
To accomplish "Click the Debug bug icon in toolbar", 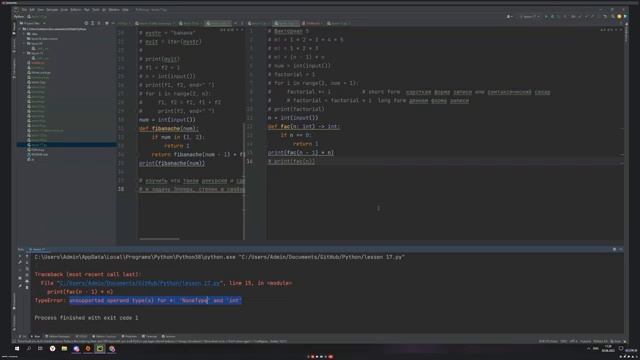I will [x=553, y=17].
